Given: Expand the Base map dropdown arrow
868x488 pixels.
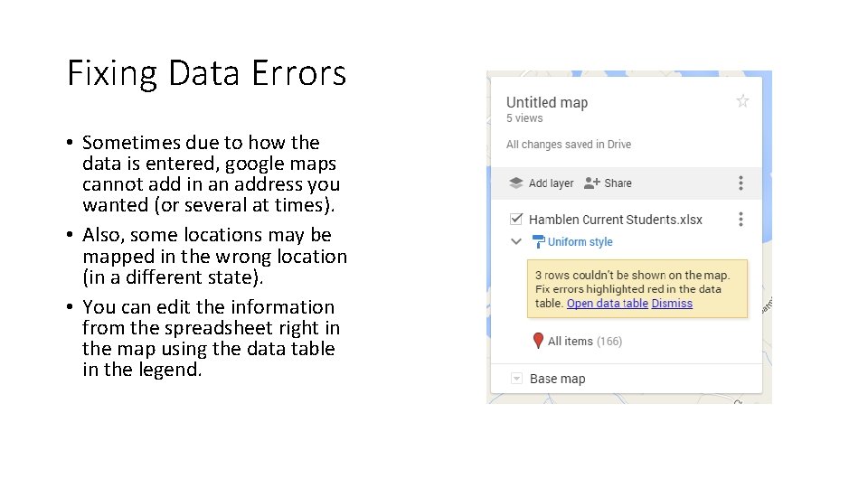Looking at the screenshot, I should pyautogui.click(x=516, y=379).
